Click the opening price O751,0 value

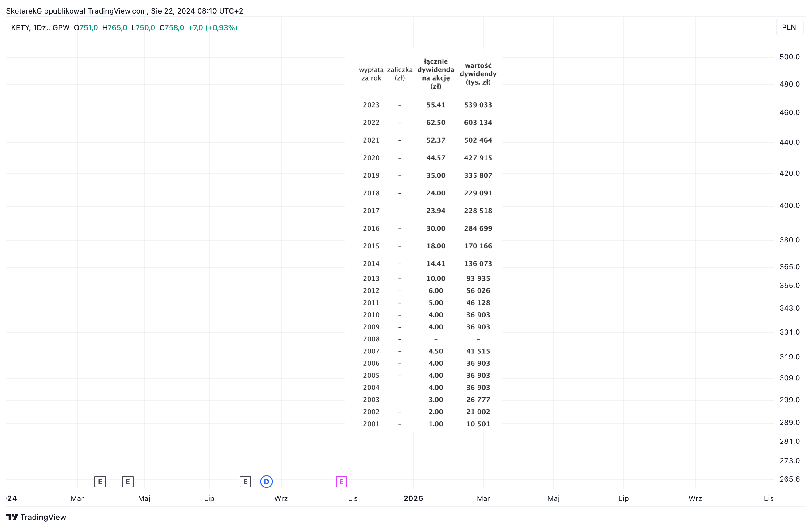click(x=86, y=28)
